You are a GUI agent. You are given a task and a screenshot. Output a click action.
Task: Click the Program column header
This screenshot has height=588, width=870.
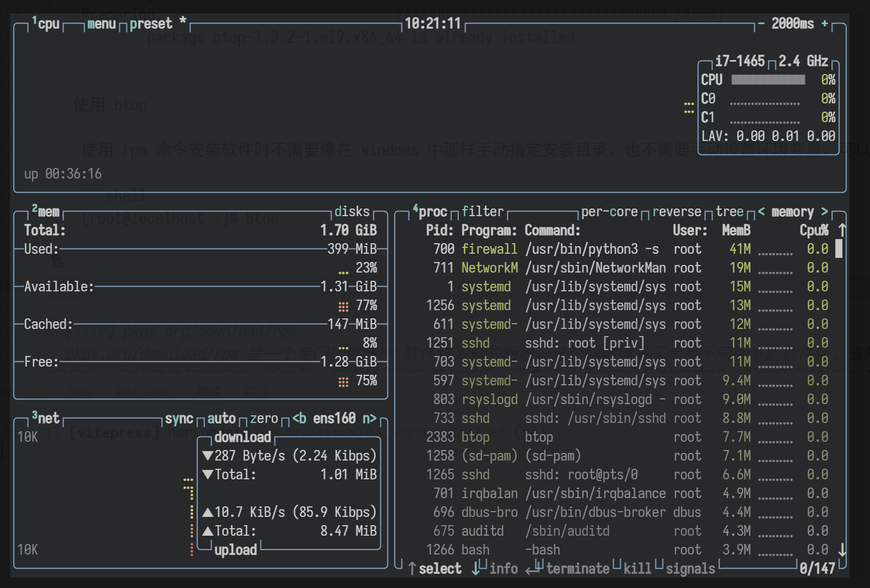(490, 230)
